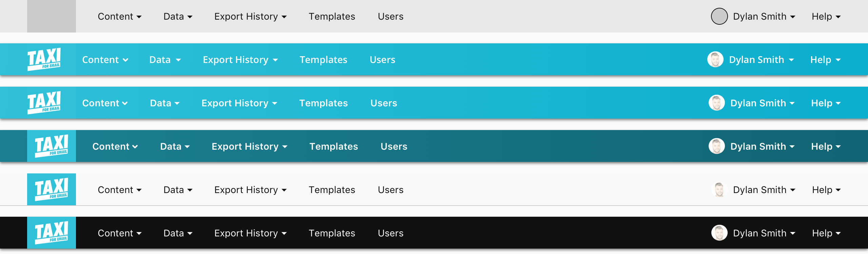
Task: Select Users in the black navbar
Action: pyautogui.click(x=391, y=233)
